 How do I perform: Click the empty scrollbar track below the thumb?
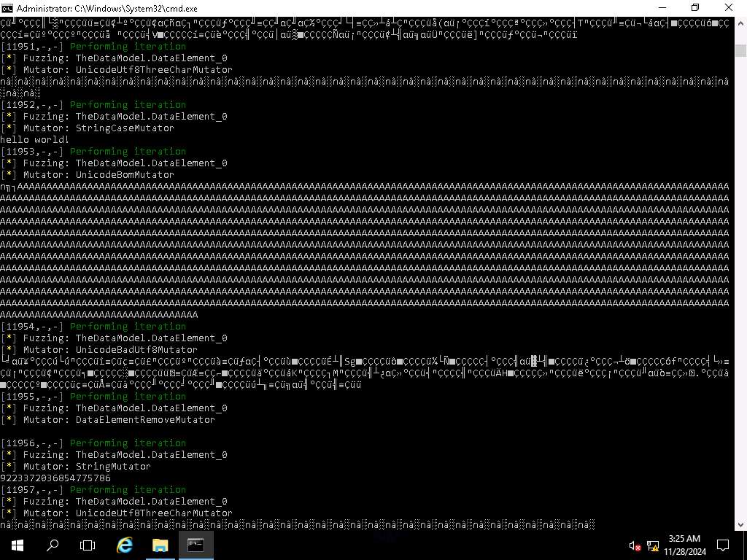pyautogui.click(x=740, y=292)
